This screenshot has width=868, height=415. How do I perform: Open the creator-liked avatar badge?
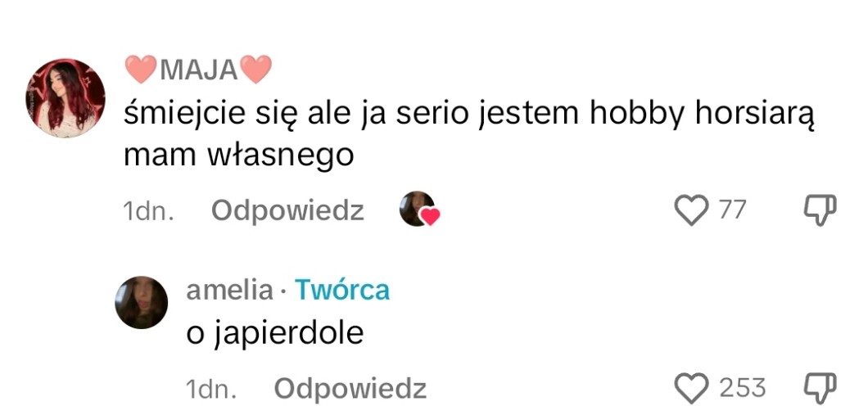coord(419,210)
